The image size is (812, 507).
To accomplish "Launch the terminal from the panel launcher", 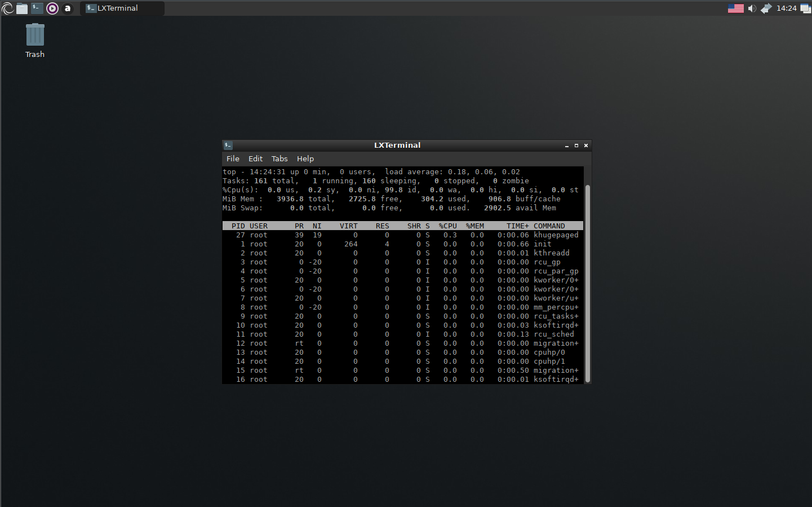I will (x=37, y=8).
